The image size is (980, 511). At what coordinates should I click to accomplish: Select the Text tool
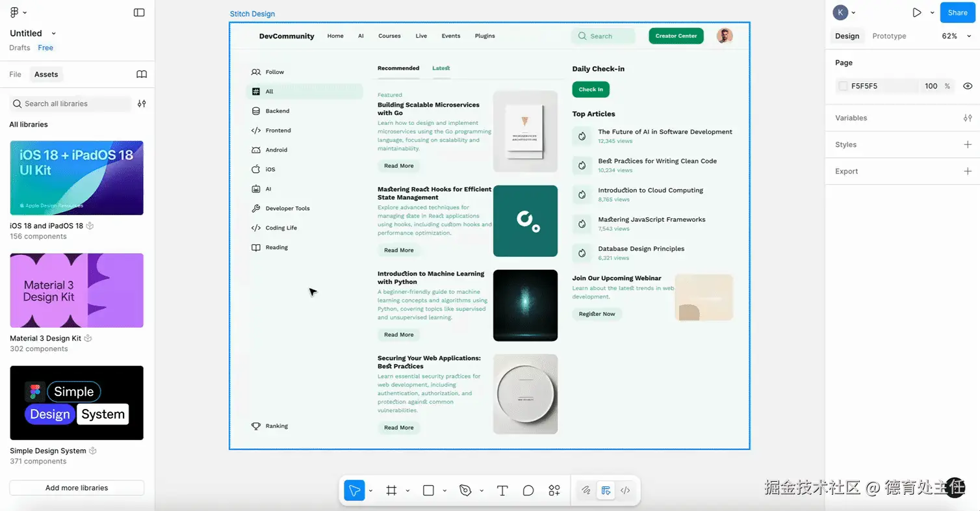point(502,491)
